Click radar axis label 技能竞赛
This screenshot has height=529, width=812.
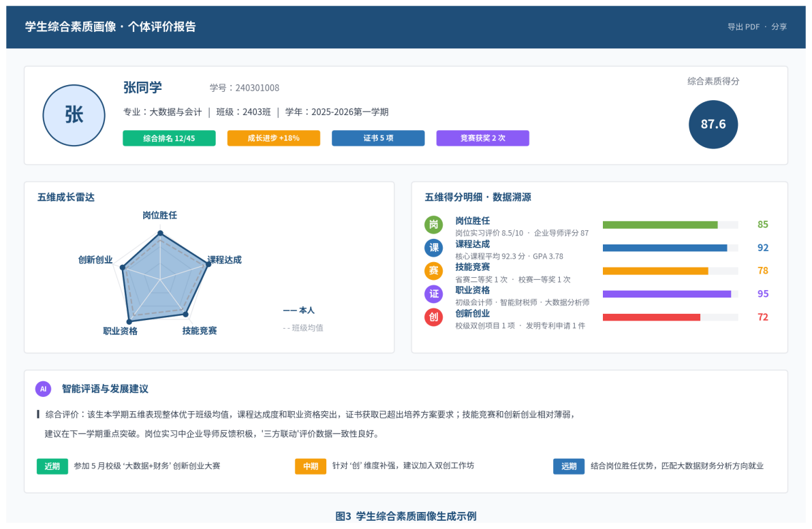tap(200, 331)
